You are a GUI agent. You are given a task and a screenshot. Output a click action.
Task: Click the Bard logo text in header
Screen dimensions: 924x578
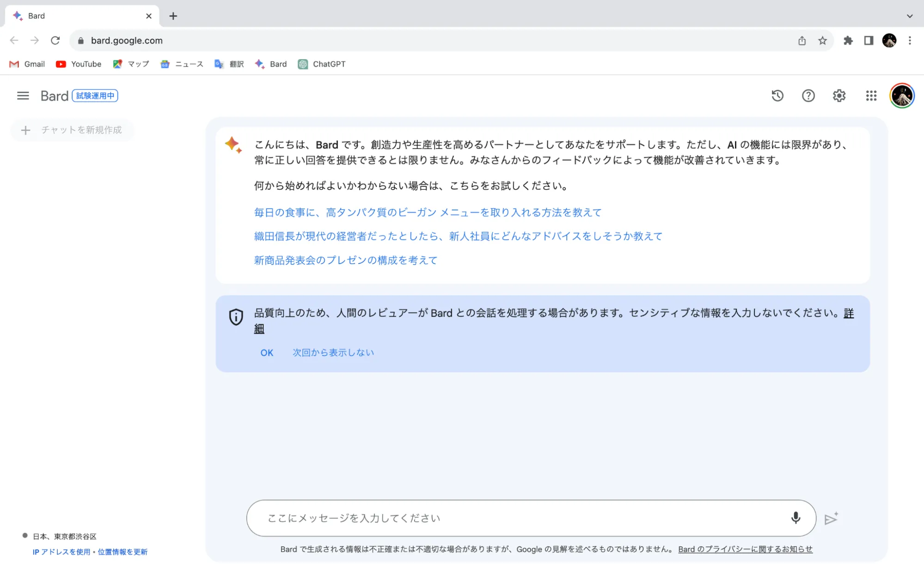[55, 96]
